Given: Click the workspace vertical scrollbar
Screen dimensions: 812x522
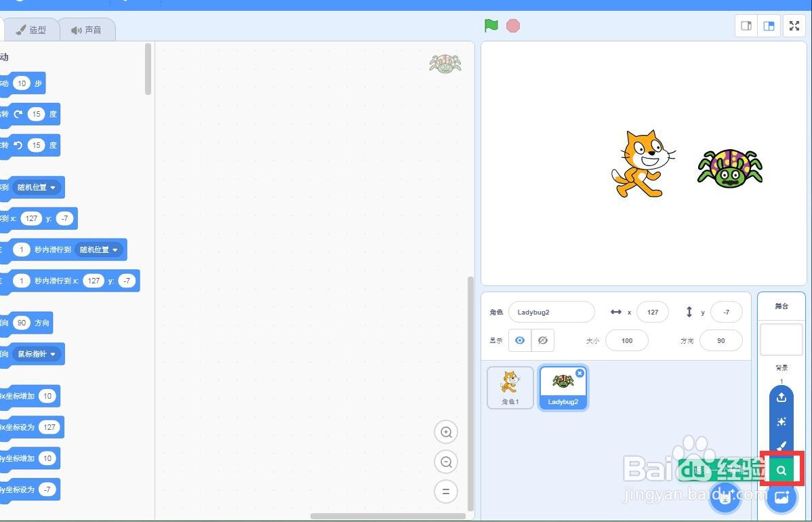Looking at the screenshot, I should point(470,394).
